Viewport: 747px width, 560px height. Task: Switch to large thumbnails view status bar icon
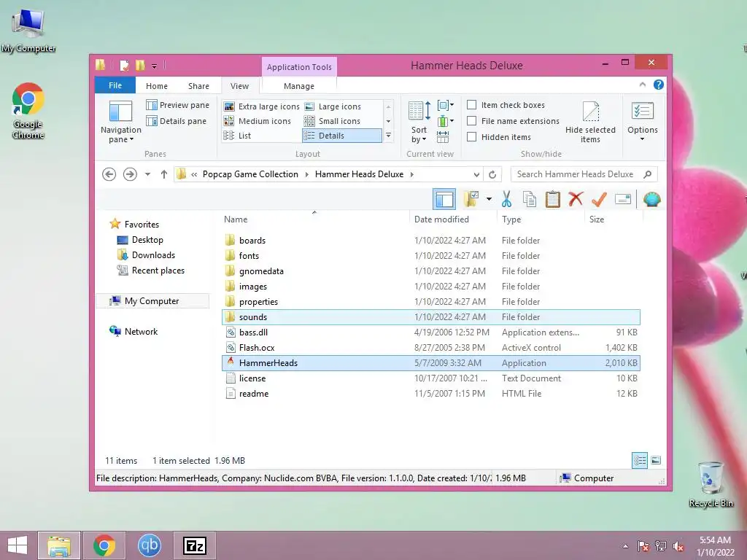tap(656, 460)
